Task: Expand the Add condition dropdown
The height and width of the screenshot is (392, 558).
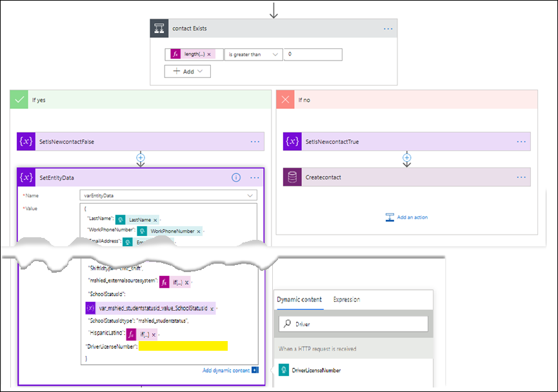Action: [x=188, y=72]
